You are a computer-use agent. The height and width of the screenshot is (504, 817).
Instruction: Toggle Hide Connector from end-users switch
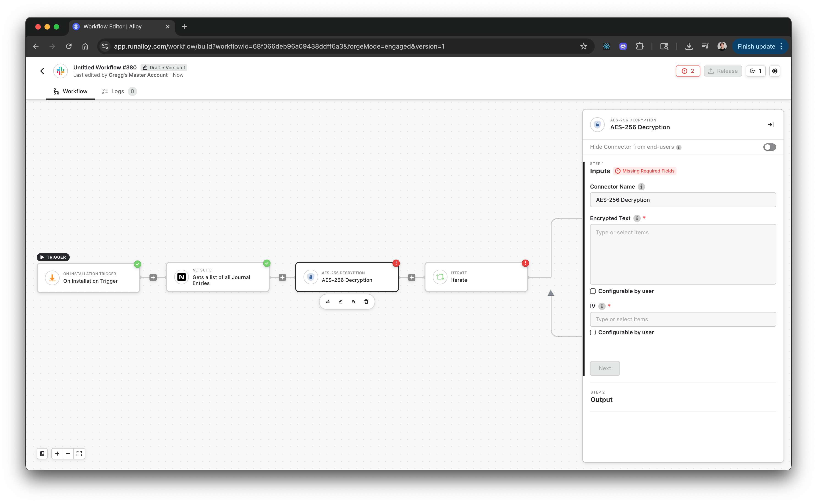[769, 147]
